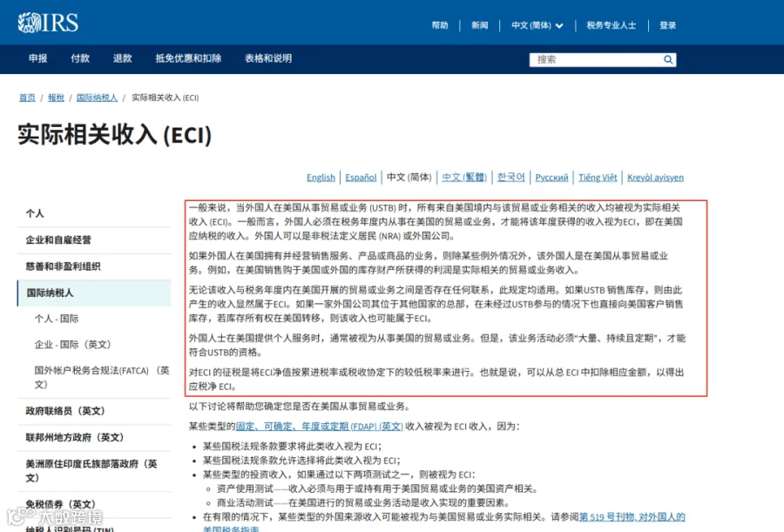
Task: Switch the page language to English
Action: [321, 178]
